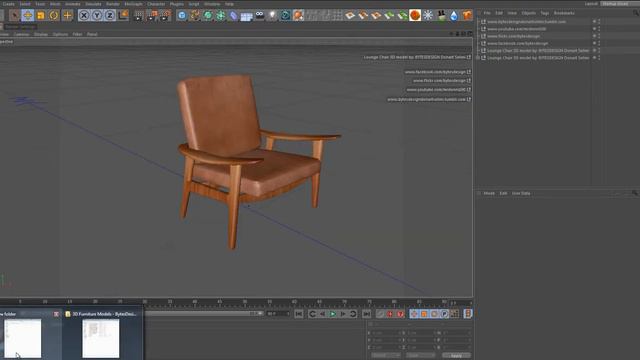Click the green array modeling icon
This screenshot has height=360, width=640.
point(221,16)
